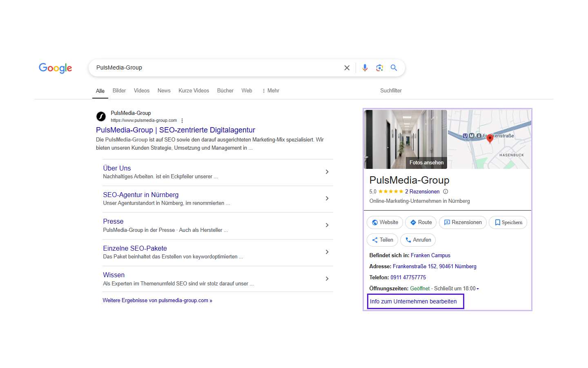The height and width of the screenshot is (368, 588).
Task: Open the rating info icon beside Rezensionen
Action: [445, 191]
